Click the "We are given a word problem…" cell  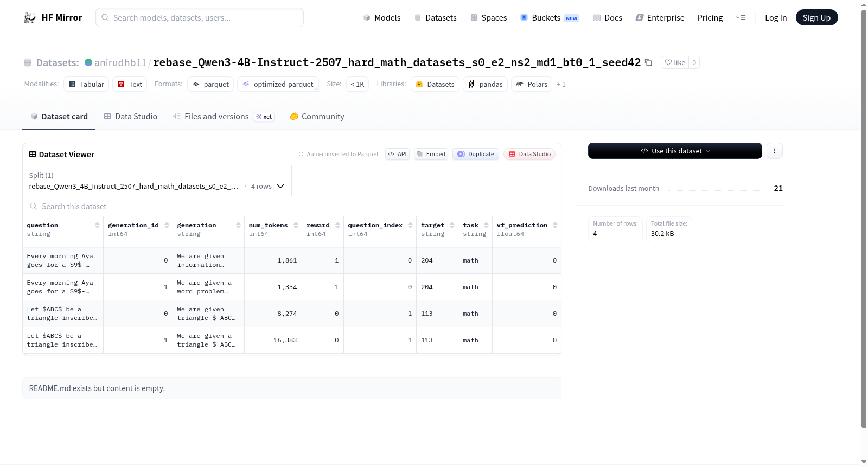coord(209,287)
